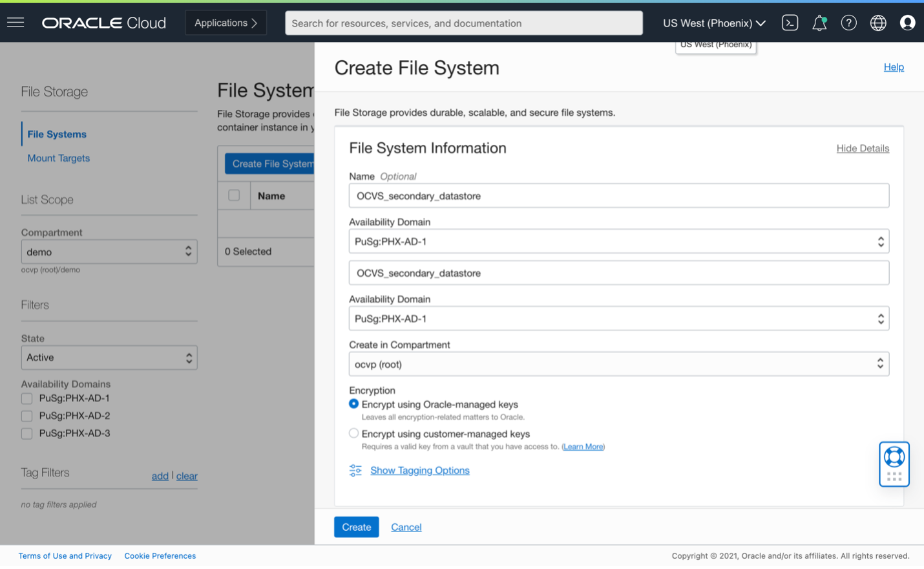Open the Create in Compartment dropdown
The height and width of the screenshot is (569, 924).
(x=618, y=363)
